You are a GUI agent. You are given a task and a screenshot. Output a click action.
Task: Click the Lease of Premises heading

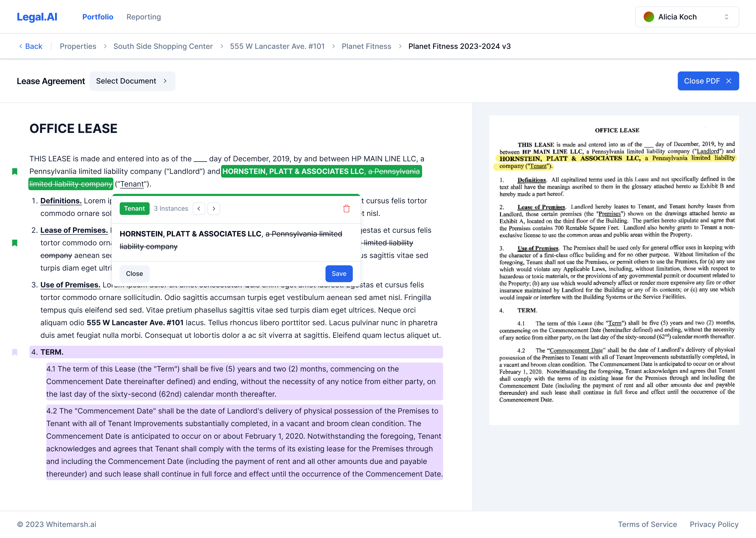(x=74, y=231)
